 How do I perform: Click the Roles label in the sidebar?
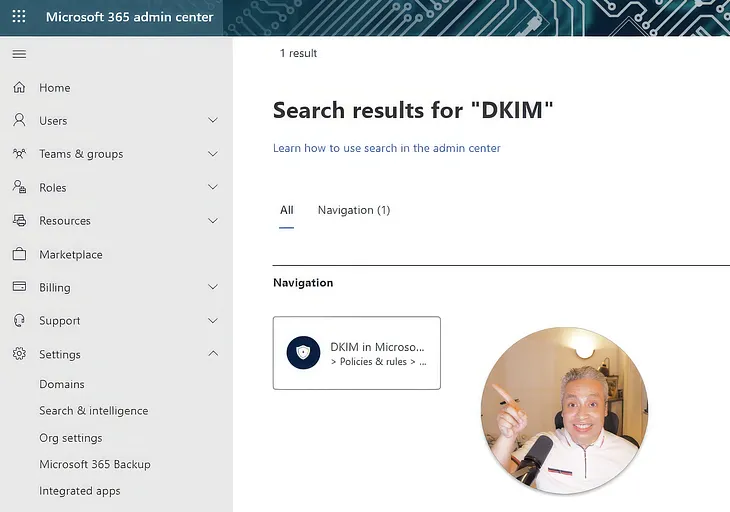[x=53, y=188]
